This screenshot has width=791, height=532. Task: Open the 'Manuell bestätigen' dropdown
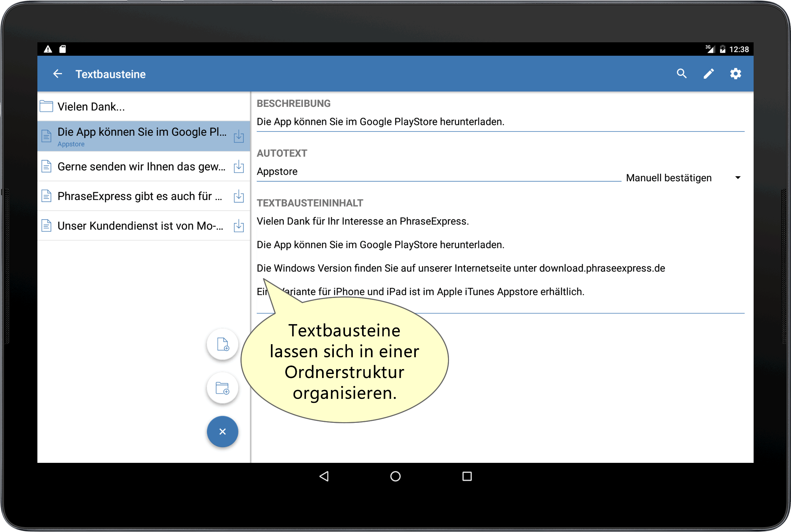pyautogui.click(x=683, y=178)
